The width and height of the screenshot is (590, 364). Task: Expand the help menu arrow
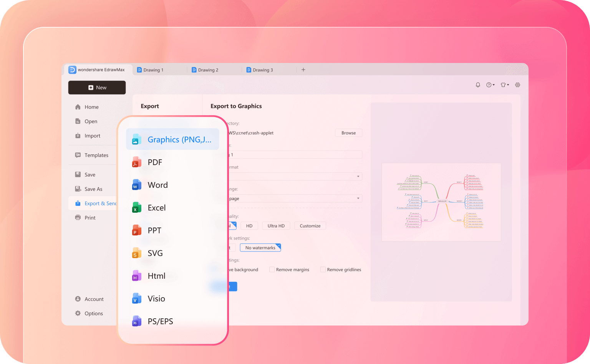(x=494, y=85)
